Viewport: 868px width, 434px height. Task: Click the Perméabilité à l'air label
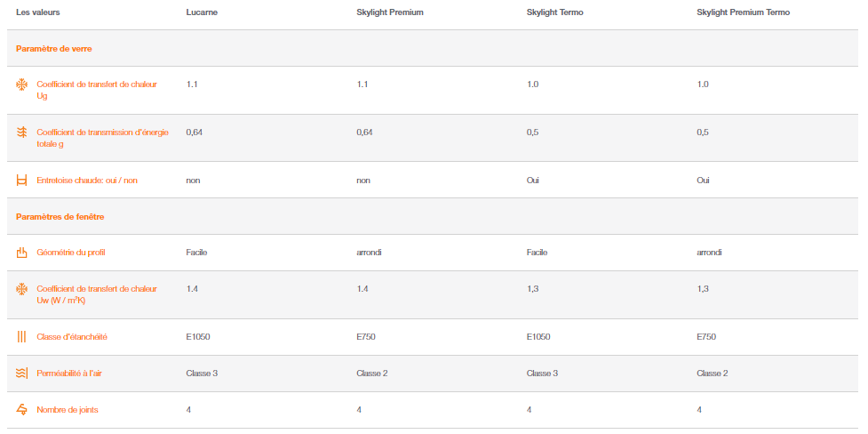coord(69,373)
